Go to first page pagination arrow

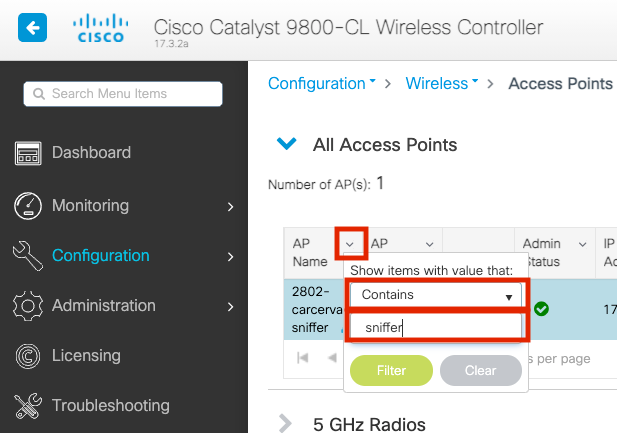[303, 358]
